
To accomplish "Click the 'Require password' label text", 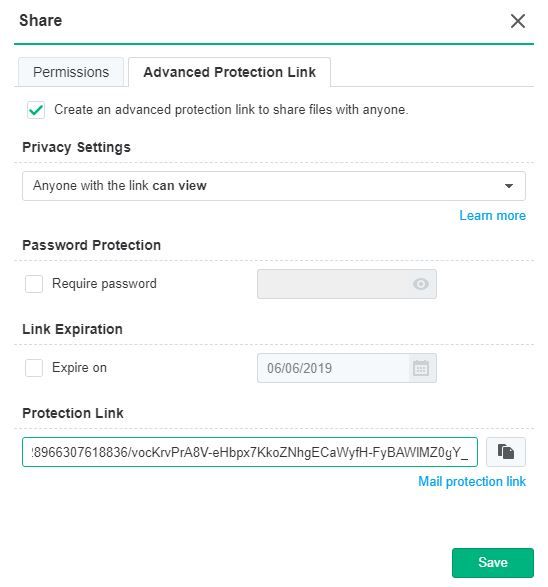I will [104, 284].
